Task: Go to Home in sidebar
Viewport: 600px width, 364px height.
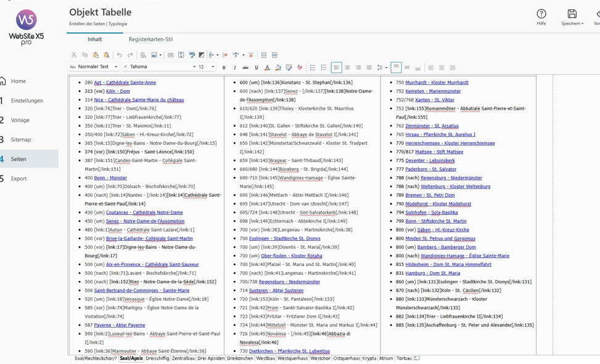Action: tap(18, 81)
